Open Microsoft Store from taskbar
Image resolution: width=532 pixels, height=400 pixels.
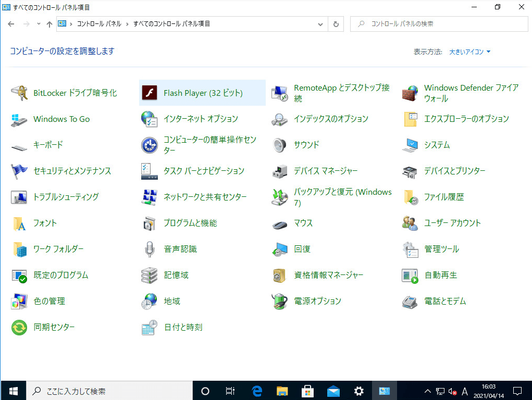tap(307, 391)
